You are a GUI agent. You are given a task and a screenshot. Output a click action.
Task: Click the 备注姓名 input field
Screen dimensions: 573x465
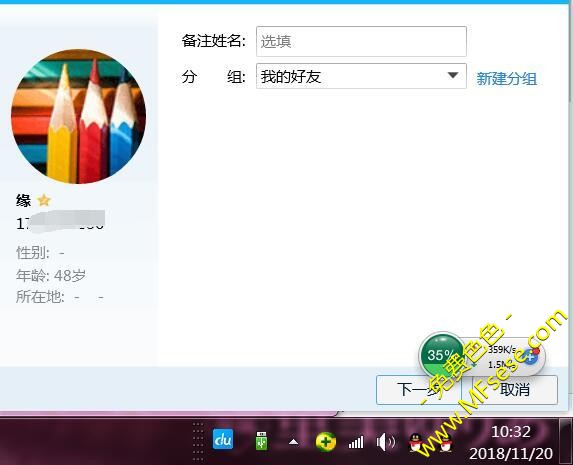point(361,41)
